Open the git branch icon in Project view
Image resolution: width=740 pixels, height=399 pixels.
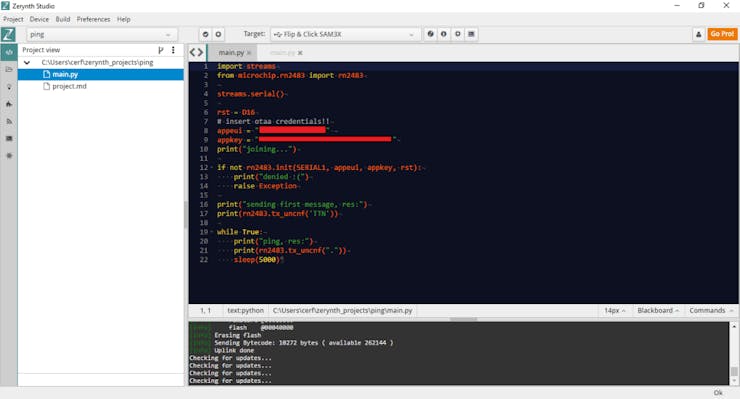point(160,50)
